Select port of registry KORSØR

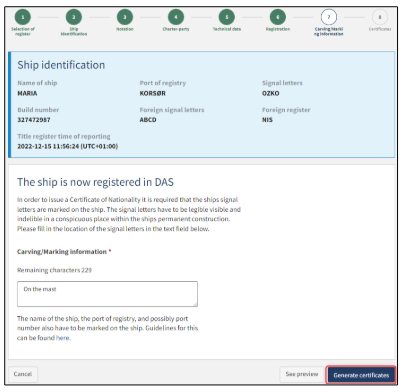pyautogui.click(x=153, y=93)
